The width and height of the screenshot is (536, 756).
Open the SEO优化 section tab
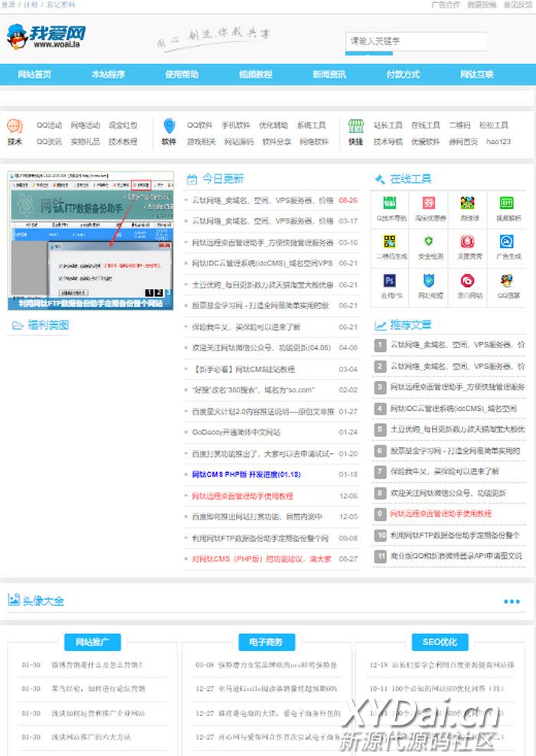click(x=440, y=642)
